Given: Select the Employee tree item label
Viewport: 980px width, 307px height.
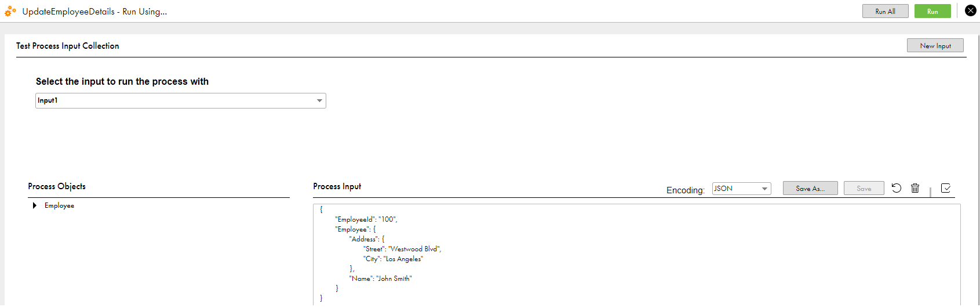Looking at the screenshot, I should click(59, 205).
